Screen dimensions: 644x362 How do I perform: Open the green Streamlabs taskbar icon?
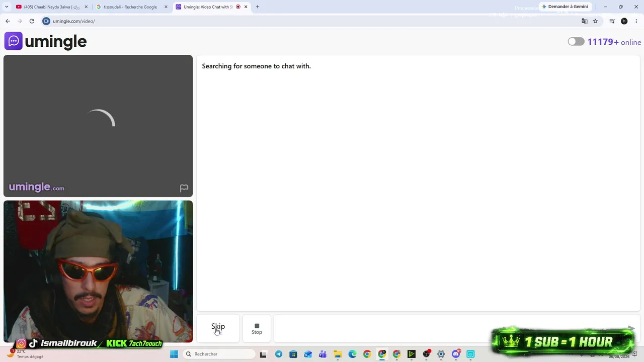coord(412,354)
